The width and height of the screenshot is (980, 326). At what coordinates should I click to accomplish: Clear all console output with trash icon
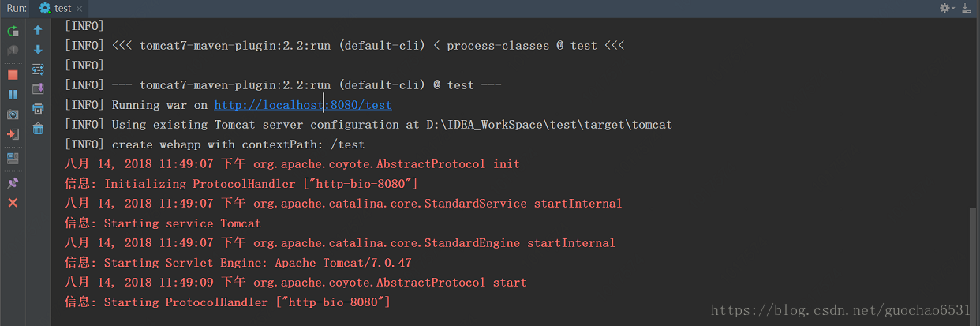(38, 129)
